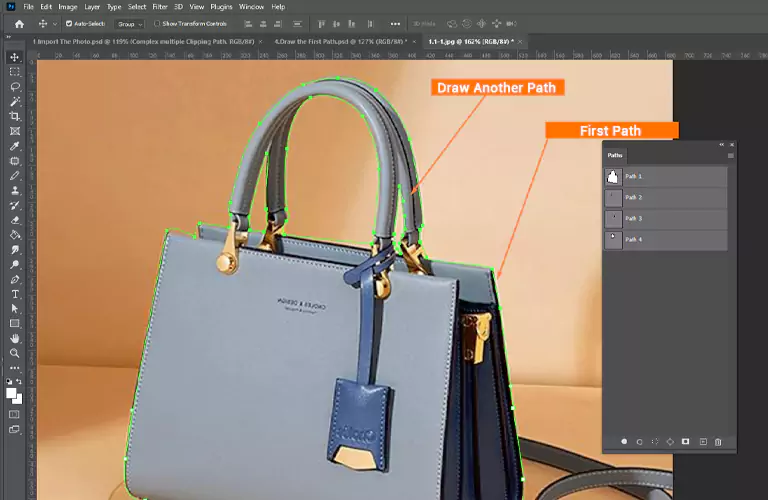Click Create new path icon
Image resolution: width=768 pixels, height=500 pixels.
click(703, 441)
